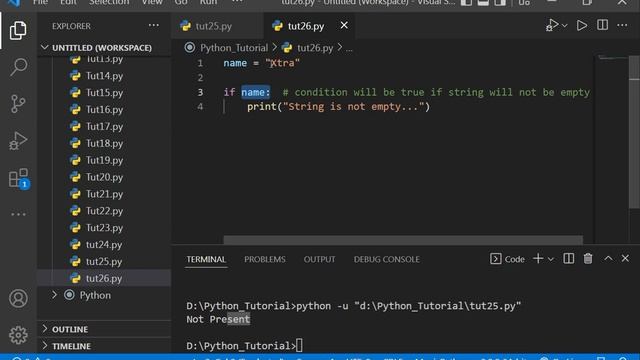Switch to the DEBUG CONSOLE tab
Screen dimensions: 640x360
click(387, 259)
